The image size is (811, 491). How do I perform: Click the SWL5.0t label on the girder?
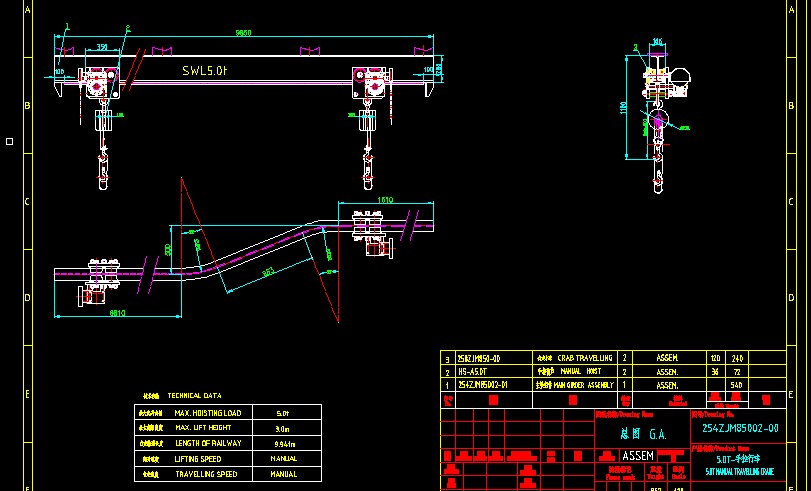[x=206, y=72]
